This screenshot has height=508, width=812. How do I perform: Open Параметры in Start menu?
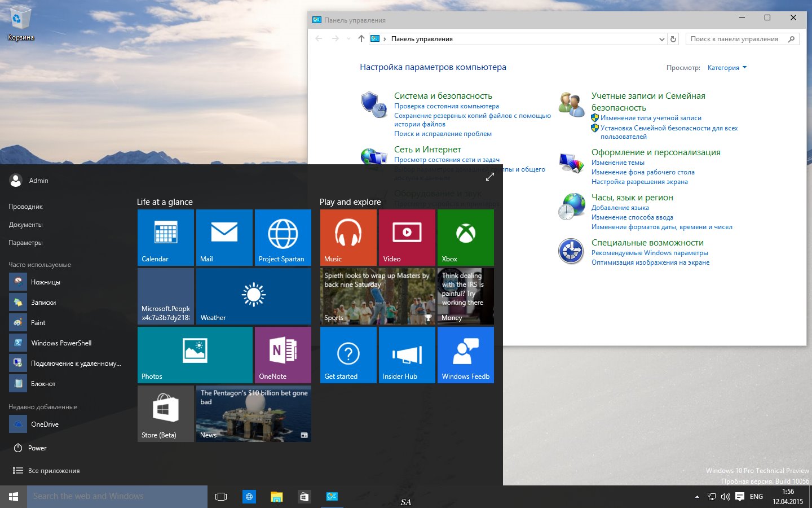pyautogui.click(x=26, y=243)
